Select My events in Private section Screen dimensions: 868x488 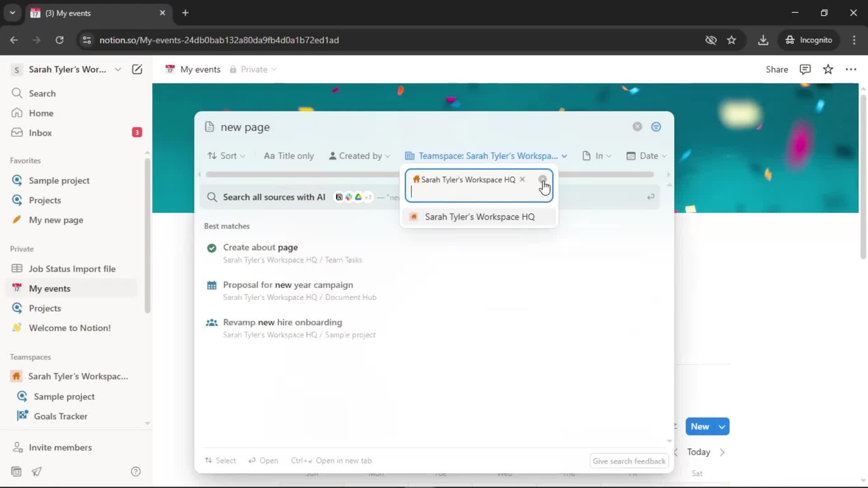72,288
